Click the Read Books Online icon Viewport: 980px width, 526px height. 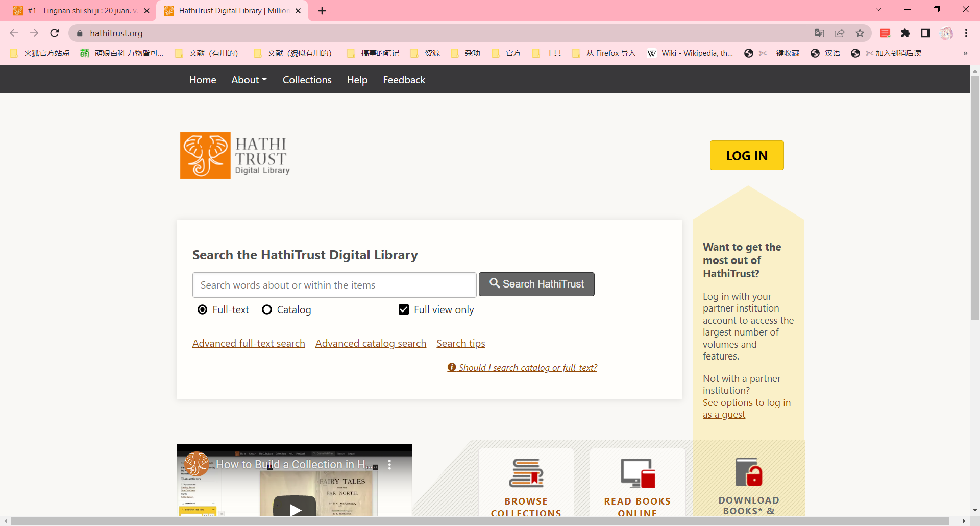coord(638,473)
